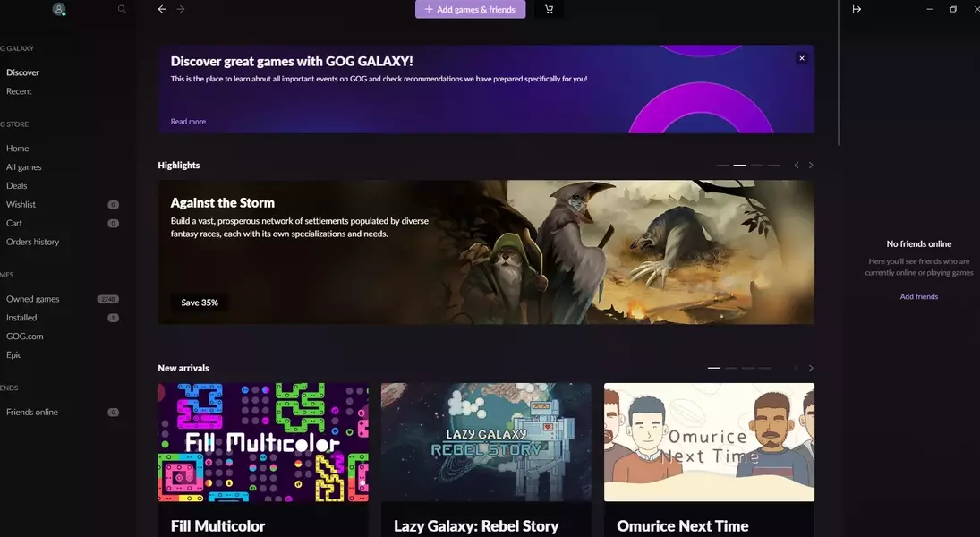Screen dimensions: 980x537
Task: Open the Fill Multicolor game thumbnail
Action: (x=263, y=442)
